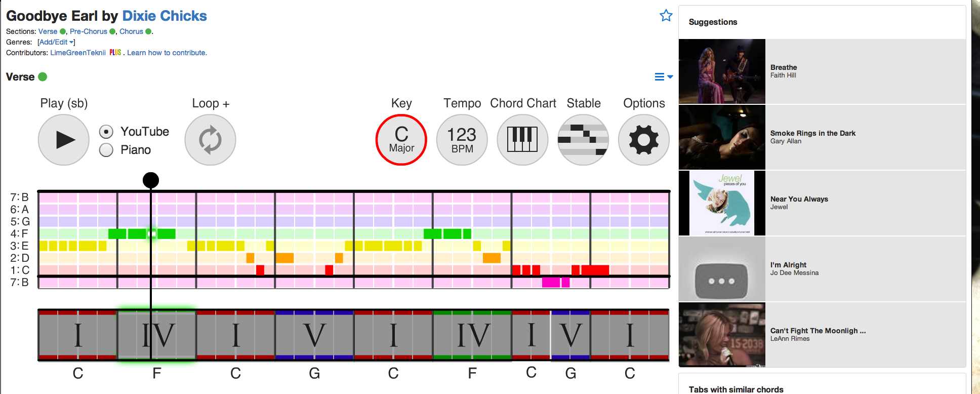
Task: Select the YouTube playback radio button
Action: click(x=106, y=132)
